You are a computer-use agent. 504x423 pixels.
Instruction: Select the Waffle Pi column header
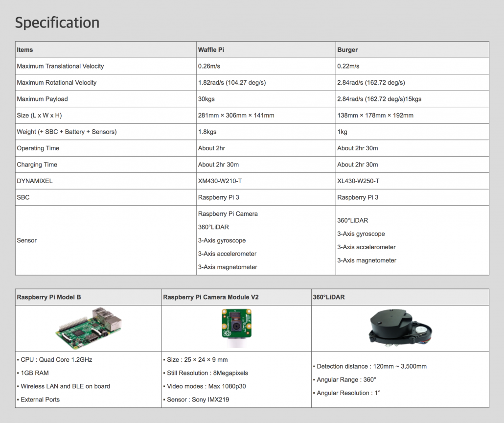[211, 50]
